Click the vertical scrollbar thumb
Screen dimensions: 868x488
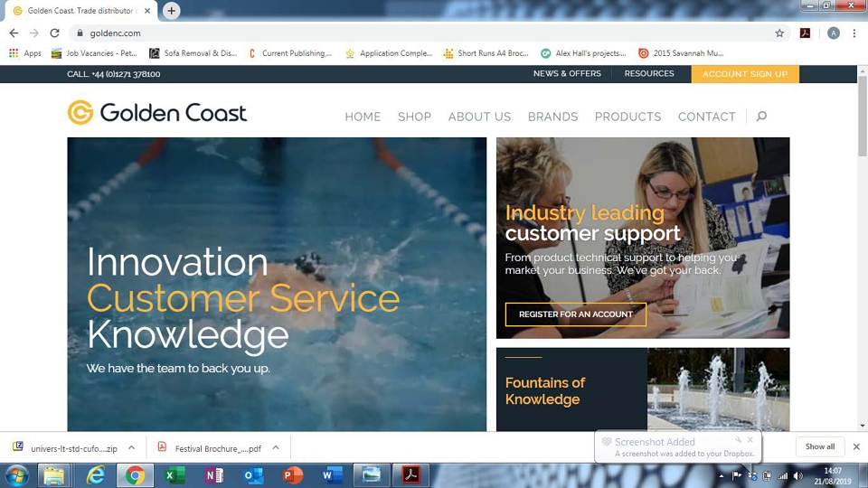[x=862, y=117]
